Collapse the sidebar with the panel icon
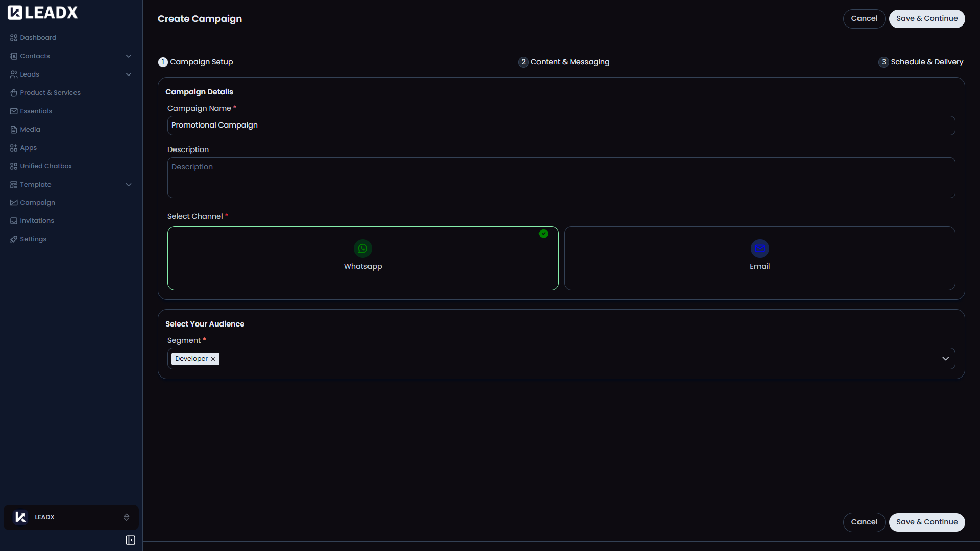Viewport: 980px width, 551px height. tap(130, 540)
